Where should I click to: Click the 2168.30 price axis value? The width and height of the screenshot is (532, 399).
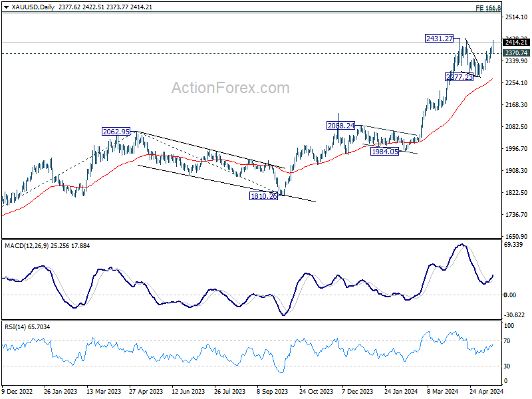coord(516,105)
